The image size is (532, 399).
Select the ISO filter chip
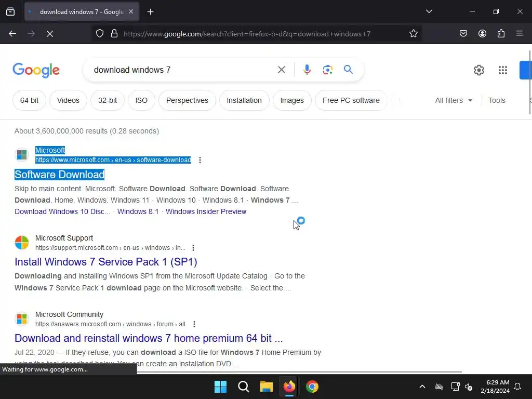click(x=141, y=100)
